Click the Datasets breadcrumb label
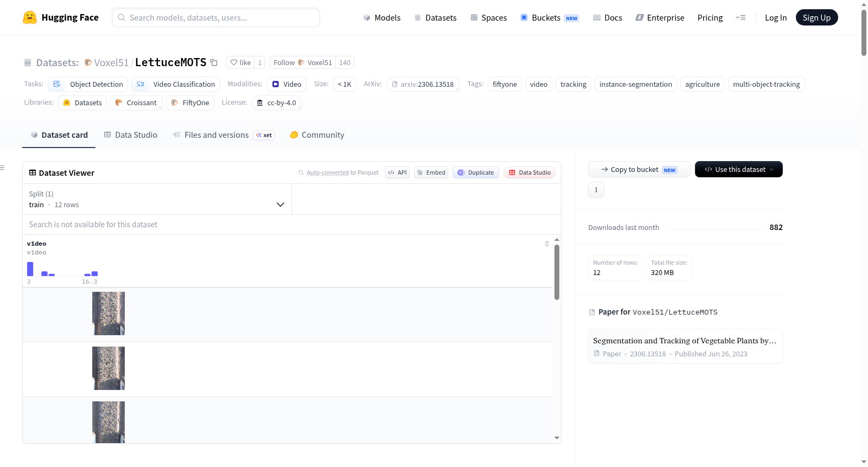Viewport: 868px width, 467px height. click(58, 62)
